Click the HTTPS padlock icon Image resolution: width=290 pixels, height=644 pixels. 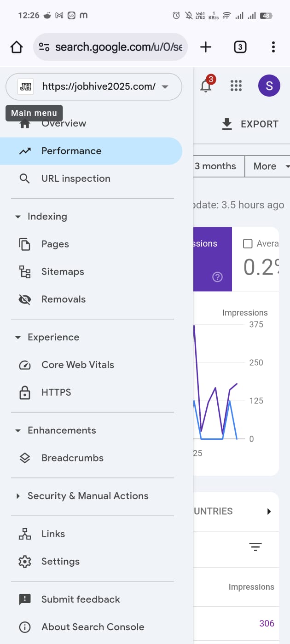(x=25, y=392)
